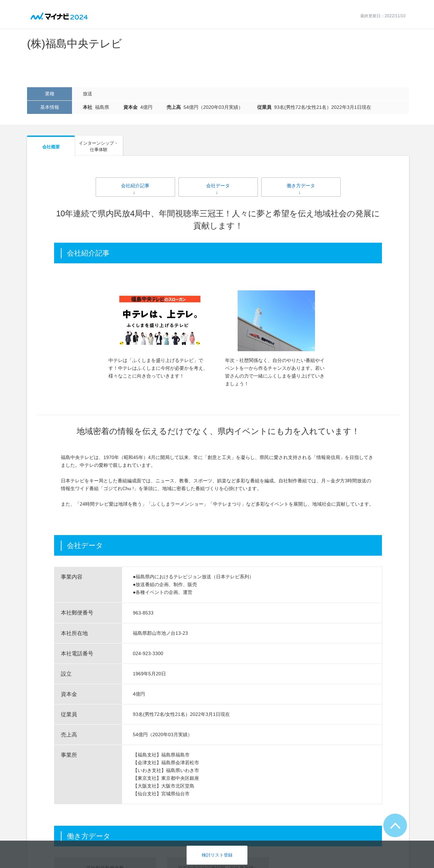Click founding date 1969年5月20日
434x868 pixels.
(149, 674)
